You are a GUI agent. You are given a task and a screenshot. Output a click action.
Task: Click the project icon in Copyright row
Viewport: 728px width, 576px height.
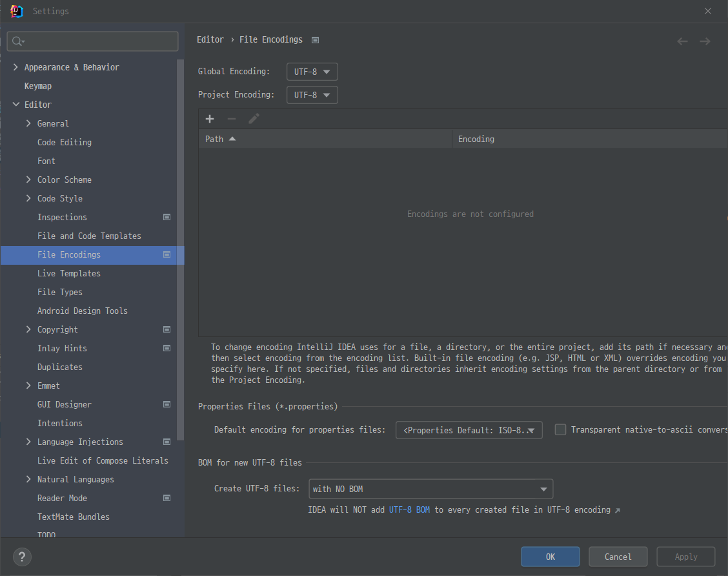click(x=167, y=329)
